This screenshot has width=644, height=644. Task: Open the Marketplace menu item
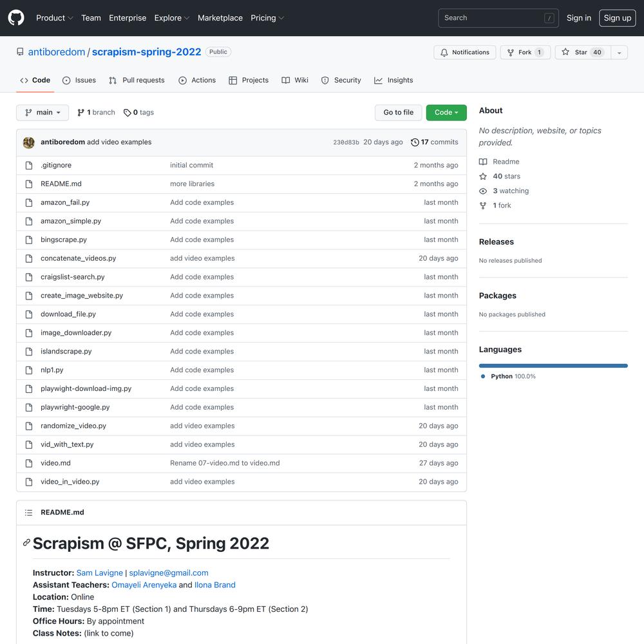(220, 17)
